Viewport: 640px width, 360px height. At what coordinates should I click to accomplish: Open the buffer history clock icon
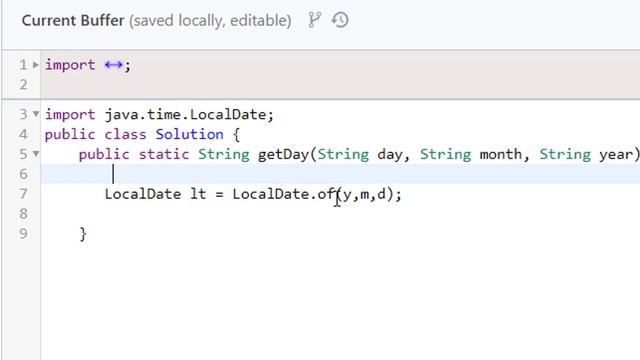[340, 20]
